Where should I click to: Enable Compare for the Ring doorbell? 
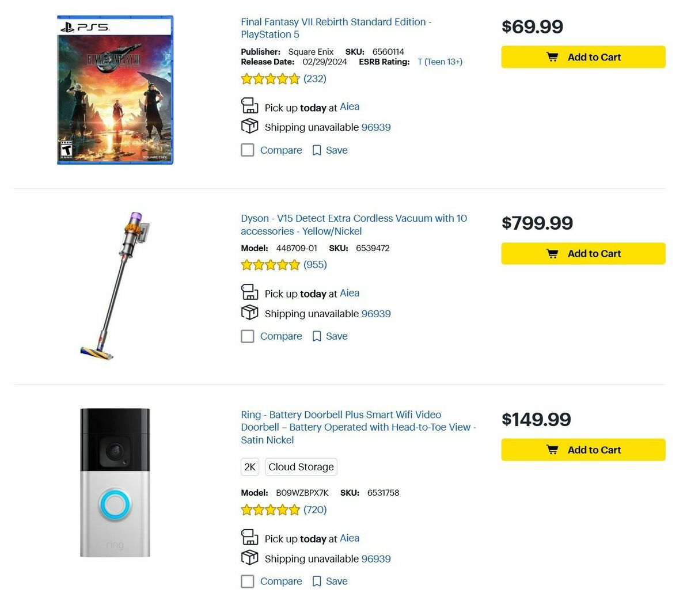[247, 581]
